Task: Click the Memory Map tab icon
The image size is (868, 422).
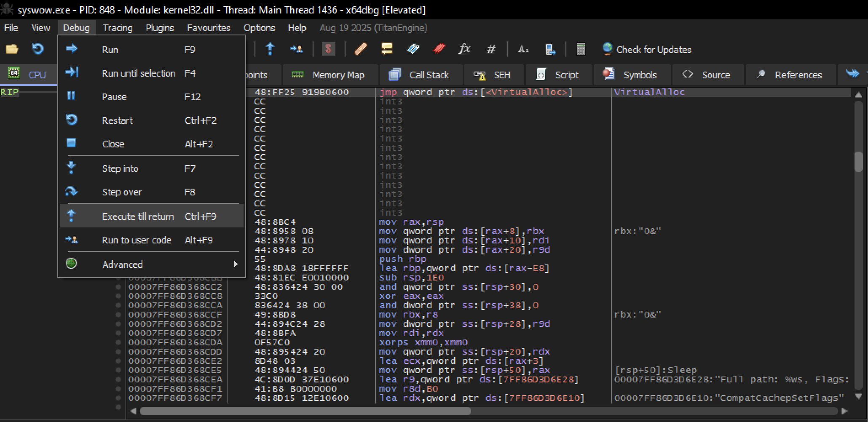Action: tap(298, 75)
